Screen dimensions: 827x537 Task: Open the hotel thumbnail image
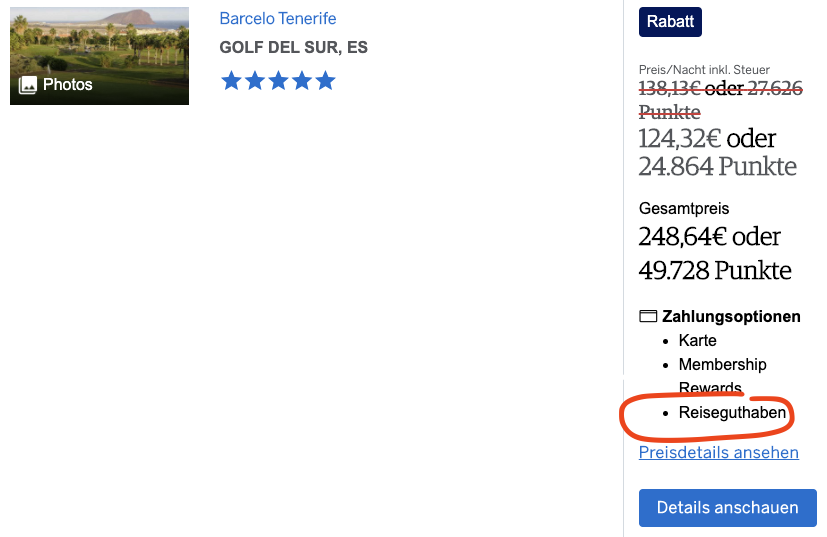99,45
